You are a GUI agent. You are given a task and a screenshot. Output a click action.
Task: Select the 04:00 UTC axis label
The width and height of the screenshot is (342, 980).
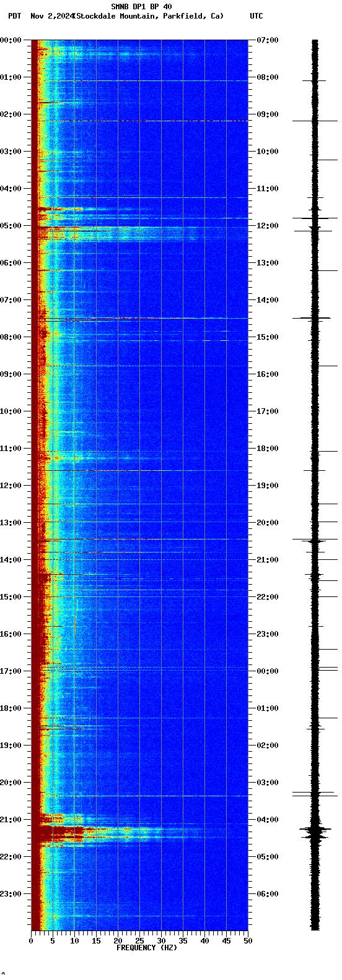268,820
